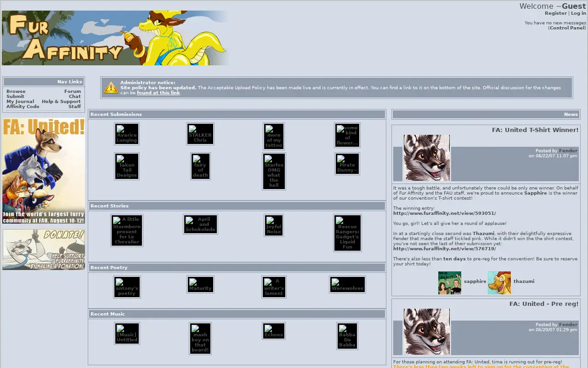The width and height of the screenshot is (588, 368).
Task: Open the '[Music] Untitled' music thumbnail
Action: coord(127,333)
